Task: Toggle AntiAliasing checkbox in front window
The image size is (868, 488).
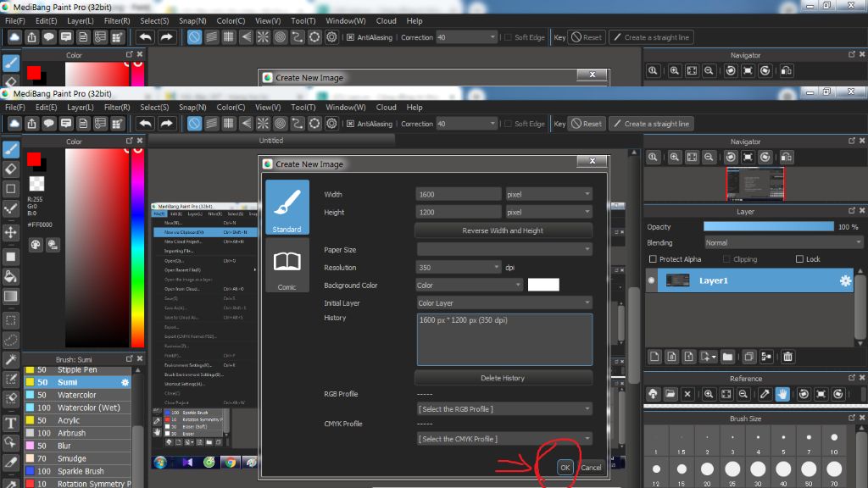Action: (x=350, y=124)
